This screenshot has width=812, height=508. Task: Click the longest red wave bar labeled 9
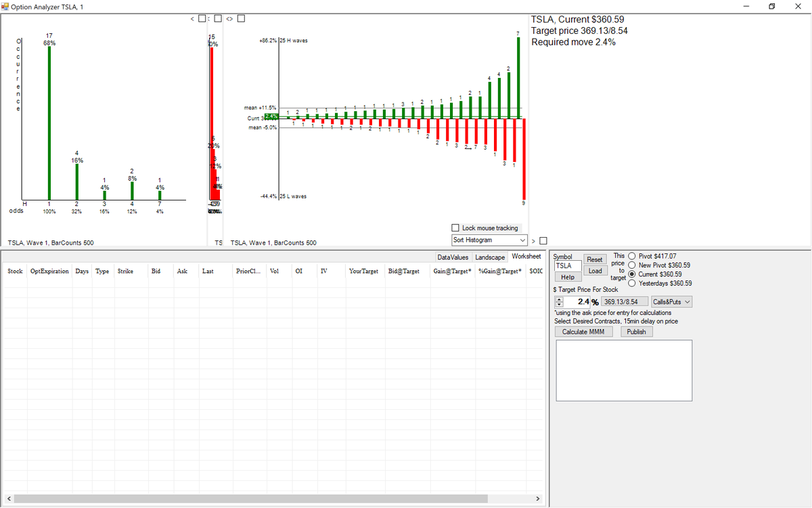pyautogui.click(x=524, y=158)
